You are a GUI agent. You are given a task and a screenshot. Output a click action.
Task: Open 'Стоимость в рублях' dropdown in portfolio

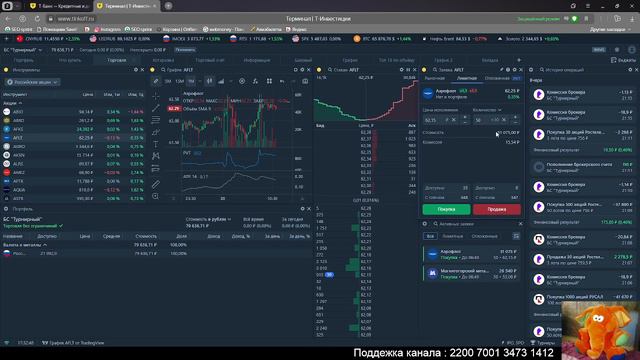tap(209, 219)
